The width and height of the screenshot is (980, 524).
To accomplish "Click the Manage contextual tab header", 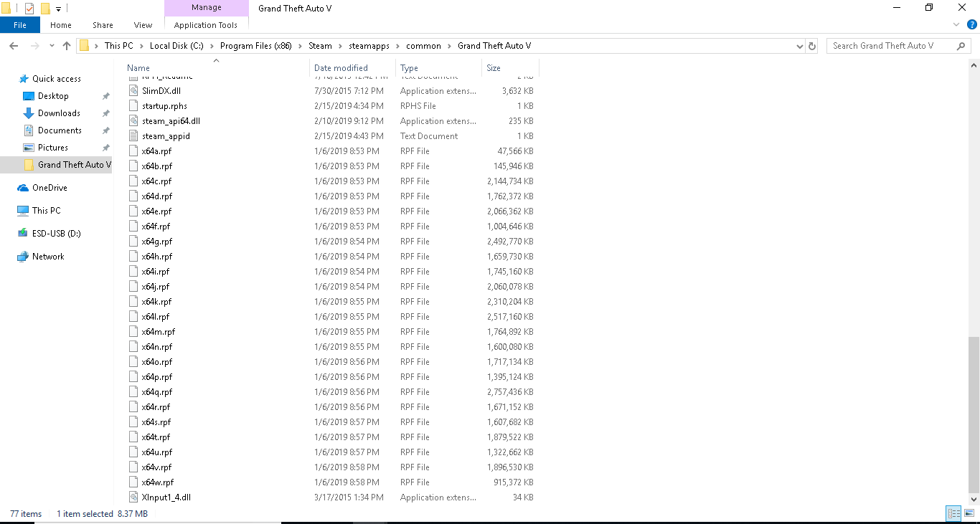I will tap(206, 8).
